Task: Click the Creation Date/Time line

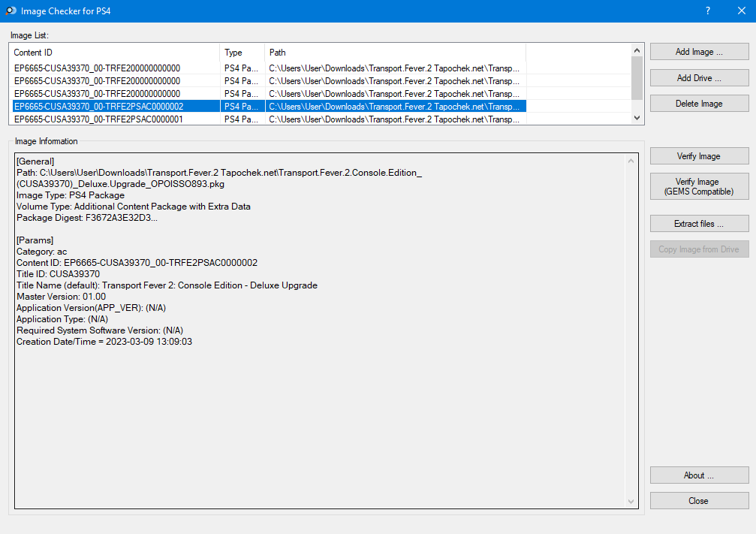Action: (104, 342)
